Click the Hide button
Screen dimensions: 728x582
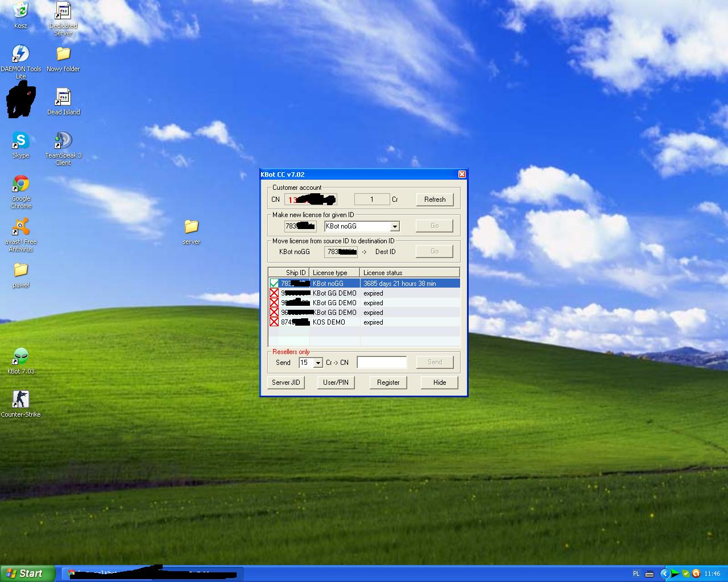(440, 382)
